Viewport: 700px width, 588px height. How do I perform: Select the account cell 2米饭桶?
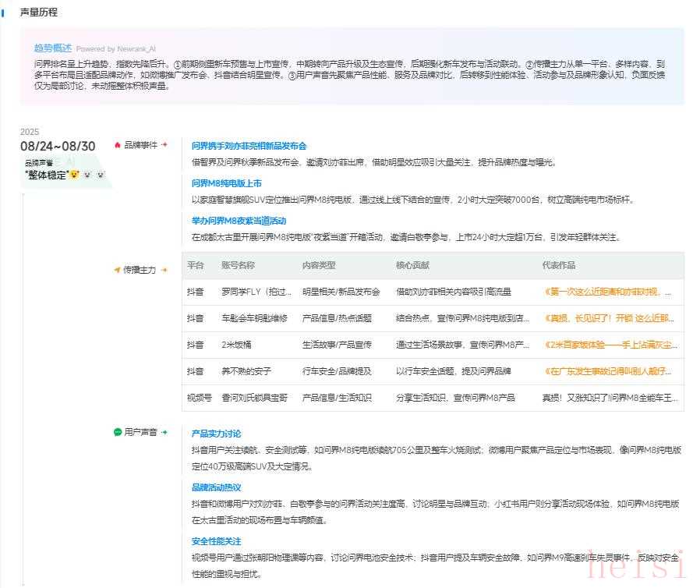tap(237, 345)
